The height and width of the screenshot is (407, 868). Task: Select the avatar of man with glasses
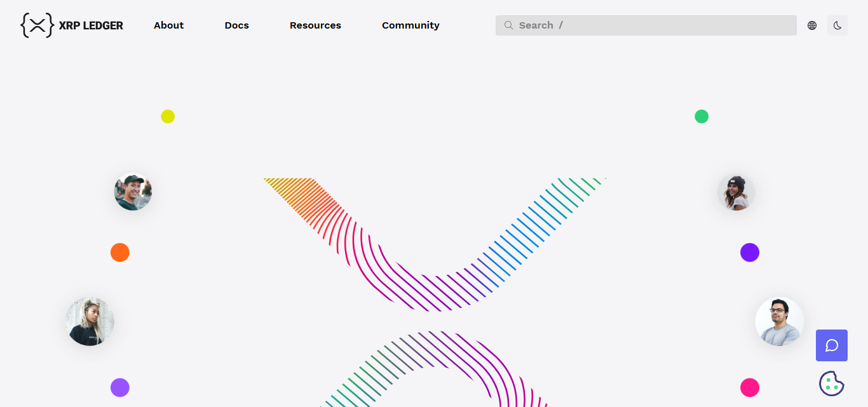pos(779,321)
